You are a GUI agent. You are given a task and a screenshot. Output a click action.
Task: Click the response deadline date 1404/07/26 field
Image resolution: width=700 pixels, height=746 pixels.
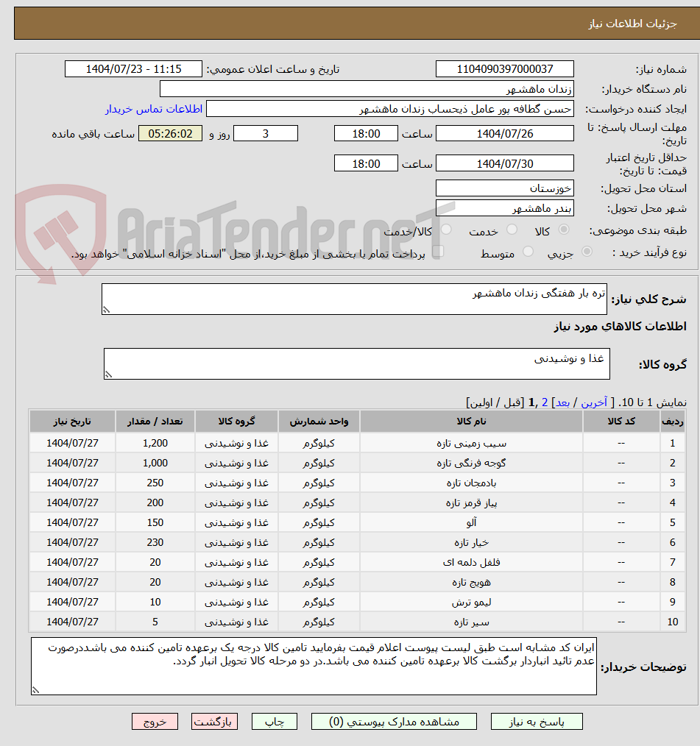point(504,134)
